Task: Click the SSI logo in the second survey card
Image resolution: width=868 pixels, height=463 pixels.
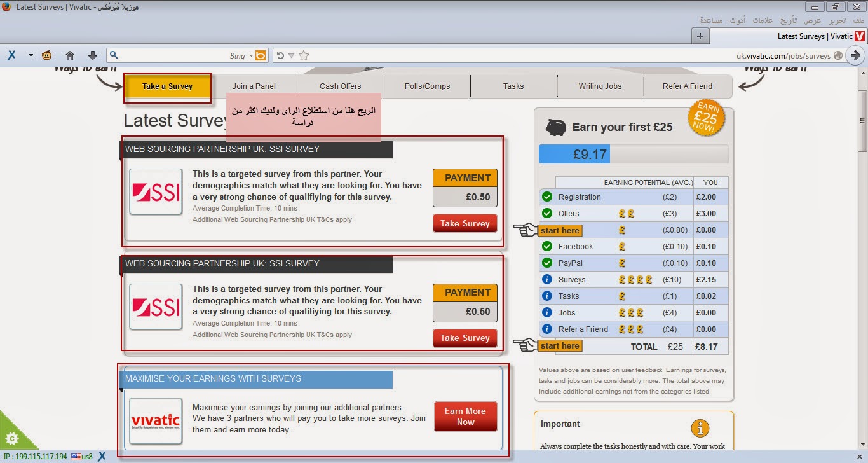Action: point(156,307)
